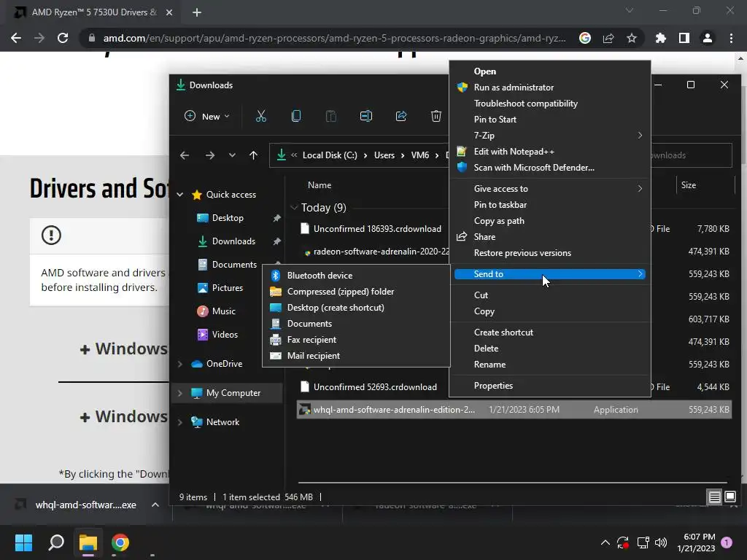Close the AMD Ryzen drivers tab
This screenshot has height=560, width=747.
coord(169,12)
